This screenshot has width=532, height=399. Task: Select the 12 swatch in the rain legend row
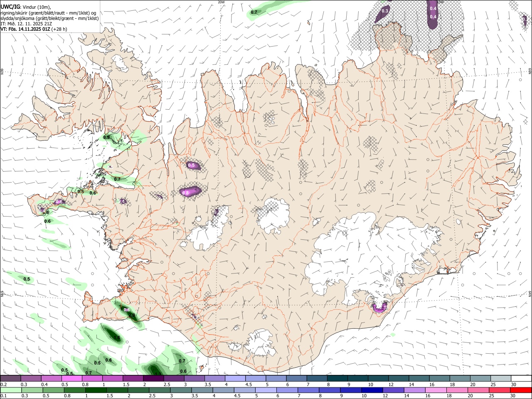[393, 390]
